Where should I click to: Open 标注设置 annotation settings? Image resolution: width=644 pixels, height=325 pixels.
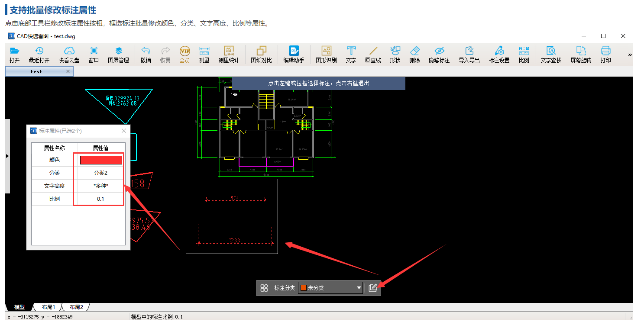pyautogui.click(x=499, y=55)
